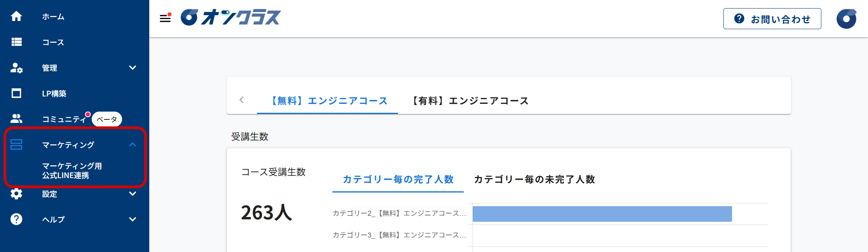Click the management user-gear icon

coord(16,68)
